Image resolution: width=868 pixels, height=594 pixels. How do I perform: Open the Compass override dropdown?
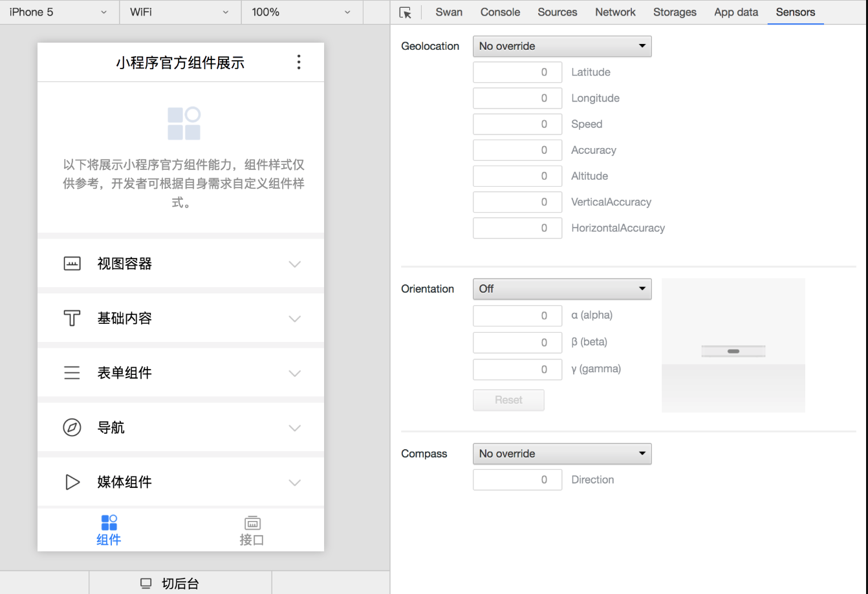point(561,454)
